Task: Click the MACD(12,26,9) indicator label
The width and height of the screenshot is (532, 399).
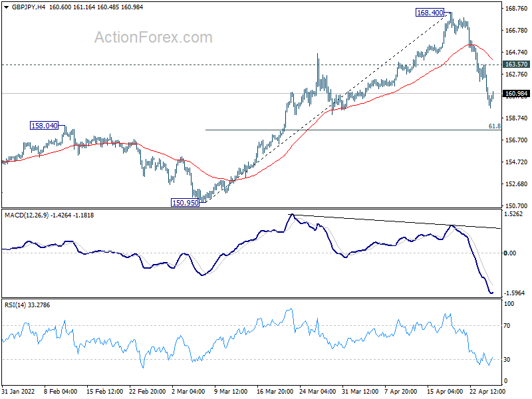Action: click(27, 215)
